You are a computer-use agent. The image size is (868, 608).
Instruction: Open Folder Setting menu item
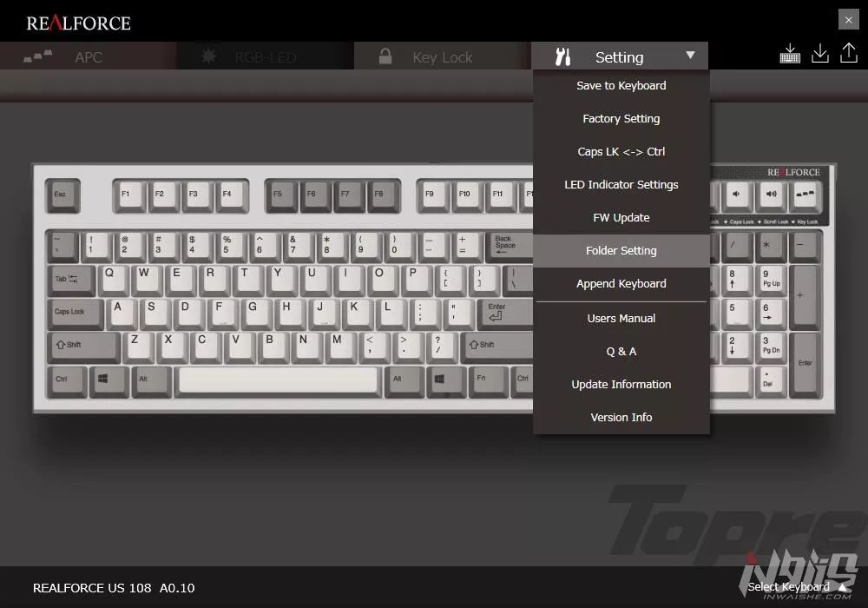pos(621,251)
